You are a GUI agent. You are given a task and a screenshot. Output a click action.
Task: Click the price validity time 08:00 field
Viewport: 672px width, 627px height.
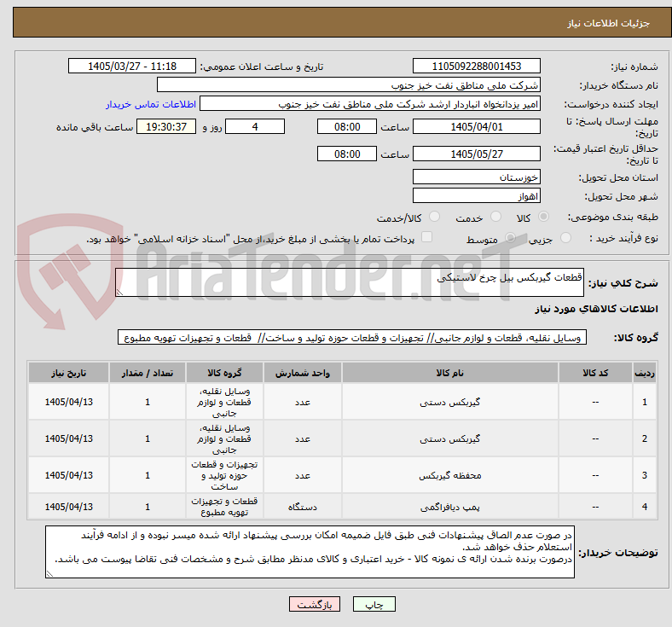coord(347,154)
